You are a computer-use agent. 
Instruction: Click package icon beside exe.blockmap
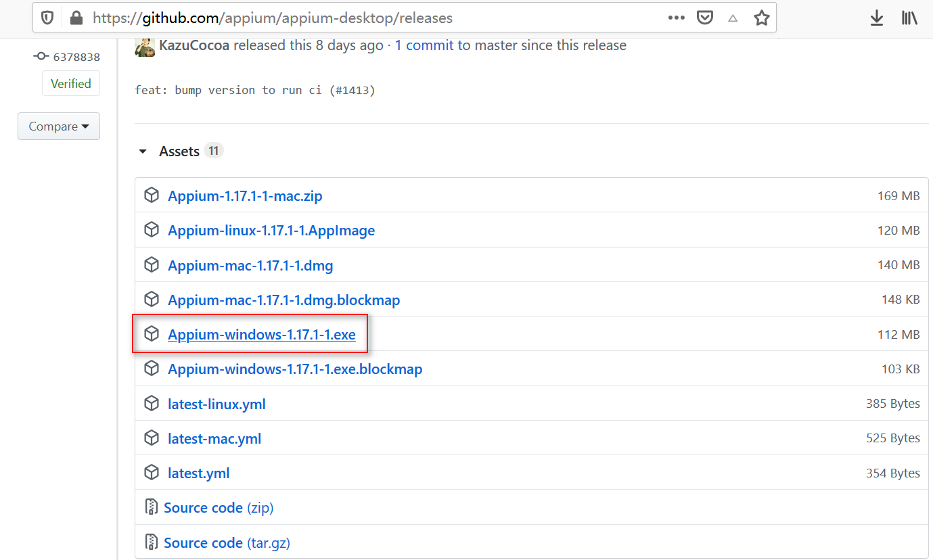(152, 368)
